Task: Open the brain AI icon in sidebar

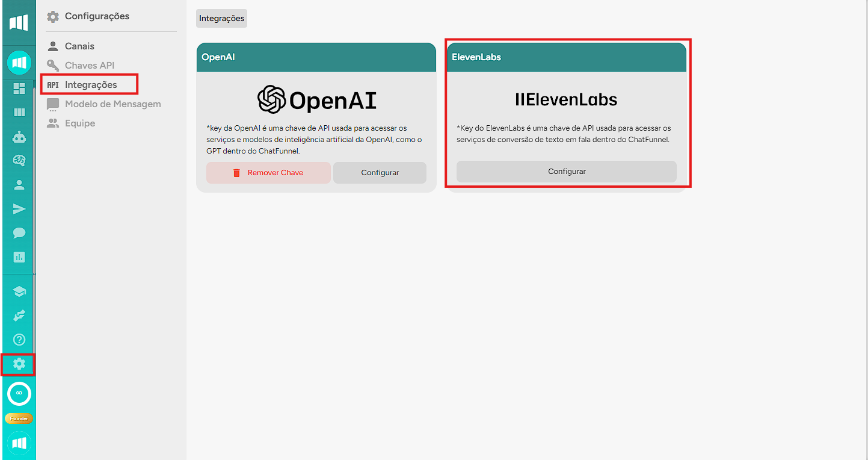Action: point(19,160)
